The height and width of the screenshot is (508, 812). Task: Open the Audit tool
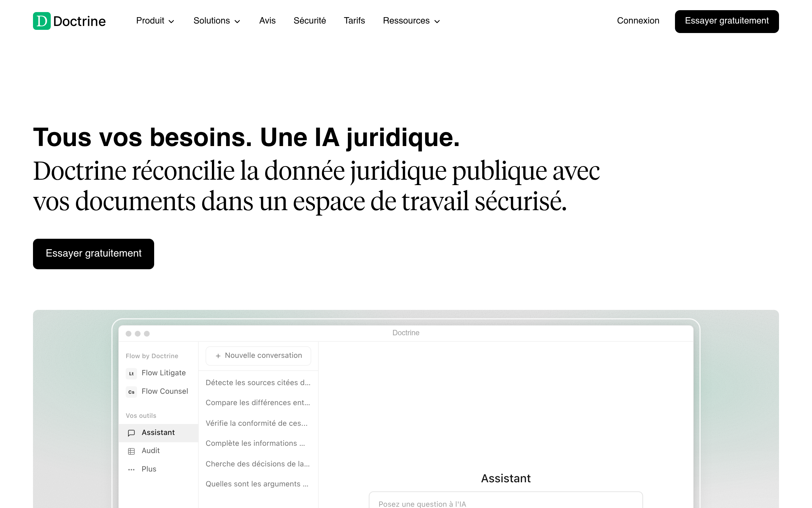pyautogui.click(x=158, y=451)
